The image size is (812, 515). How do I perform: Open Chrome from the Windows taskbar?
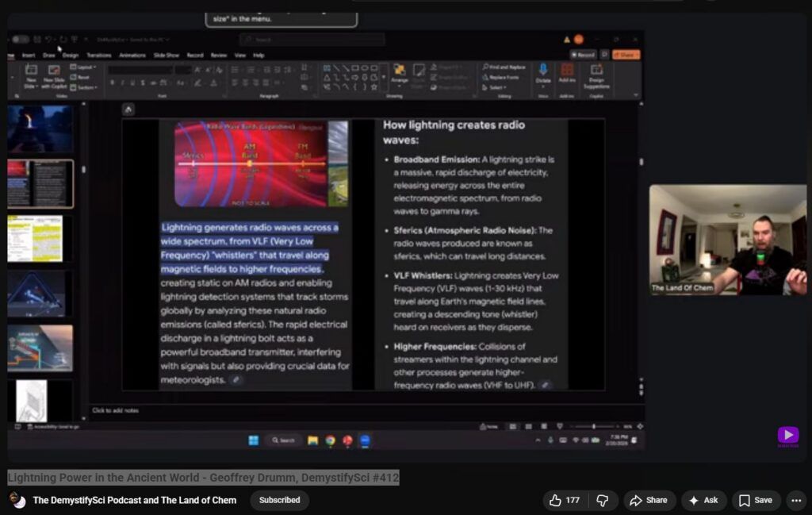[330, 440]
